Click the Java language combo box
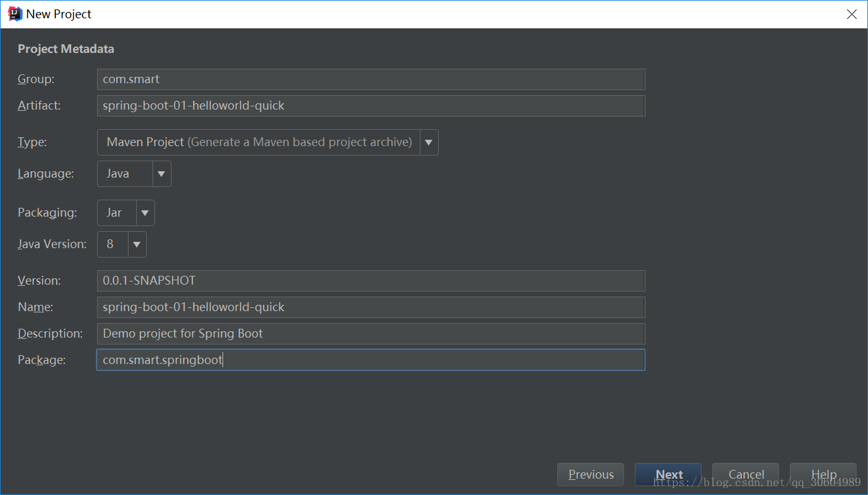This screenshot has height=495, width=868. pyautogui.click(x=134, y=174)
